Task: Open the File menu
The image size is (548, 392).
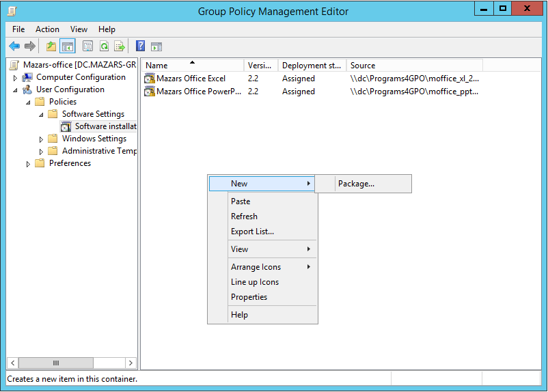Action: click(18, 29)
